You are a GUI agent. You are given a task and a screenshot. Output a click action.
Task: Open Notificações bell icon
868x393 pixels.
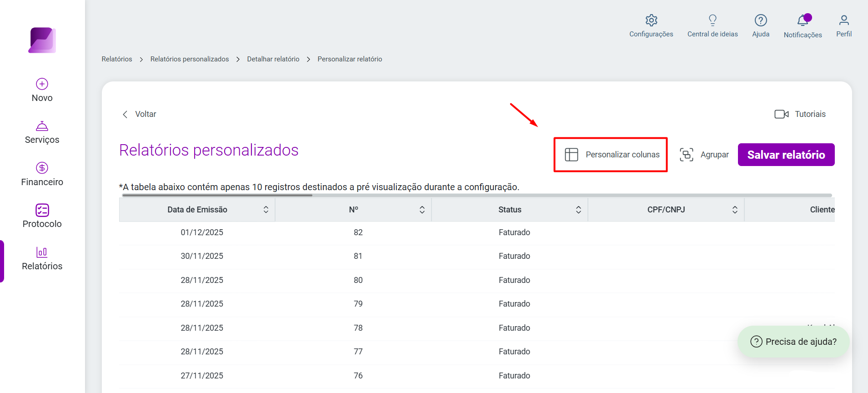(x=803, y=20)
